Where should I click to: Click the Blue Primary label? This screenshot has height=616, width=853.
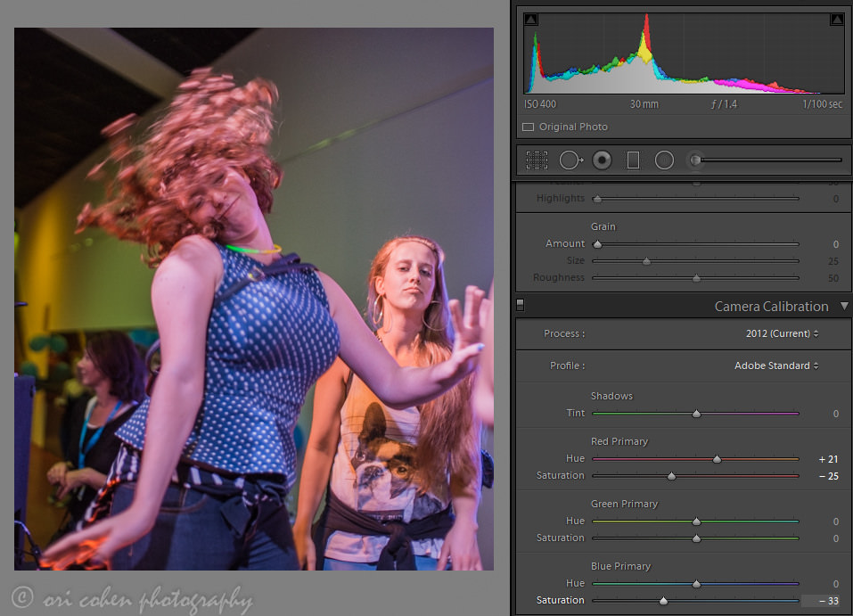click(x=620, y=566)
